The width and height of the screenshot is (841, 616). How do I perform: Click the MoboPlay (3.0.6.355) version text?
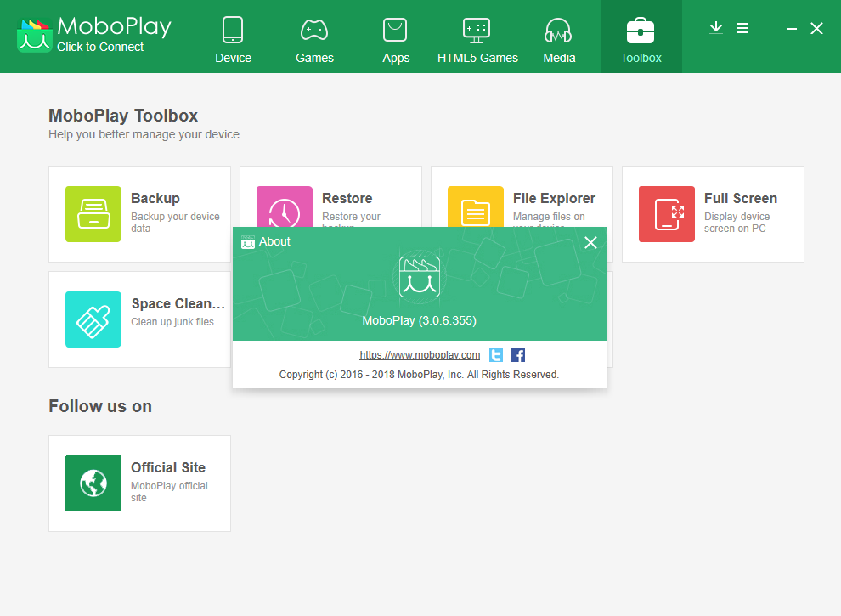[420, 320]
